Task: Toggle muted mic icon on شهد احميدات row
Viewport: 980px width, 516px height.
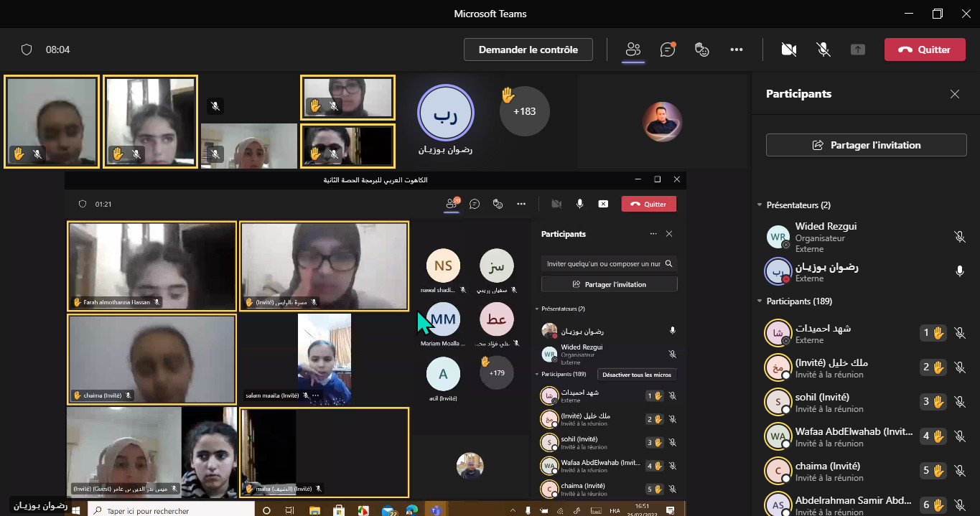Action: (959, 333)
